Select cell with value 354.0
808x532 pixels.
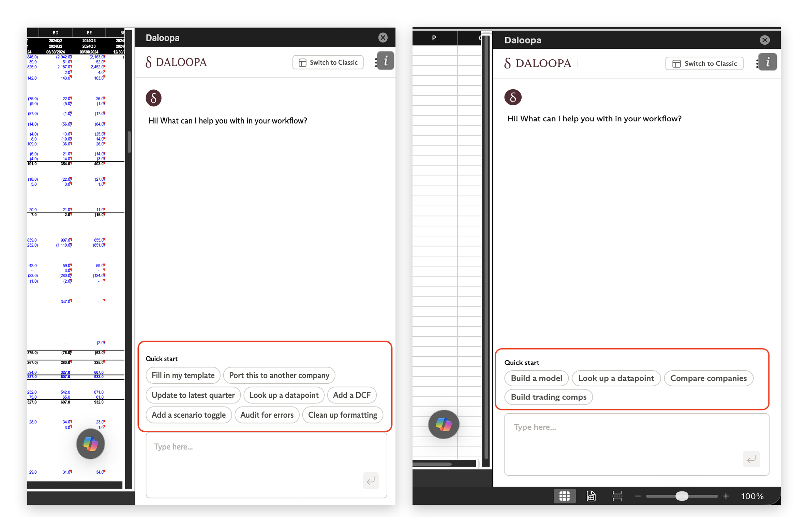pos(66,164)
